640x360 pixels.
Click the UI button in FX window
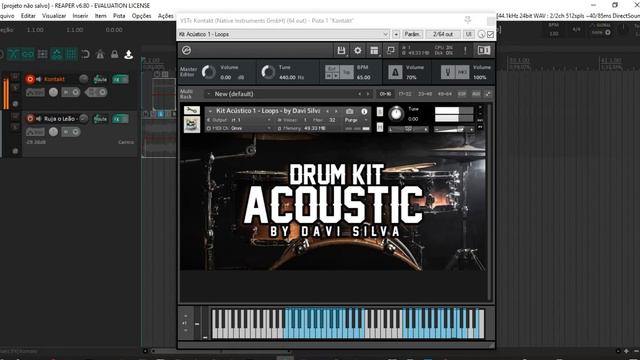coord(469,34)
